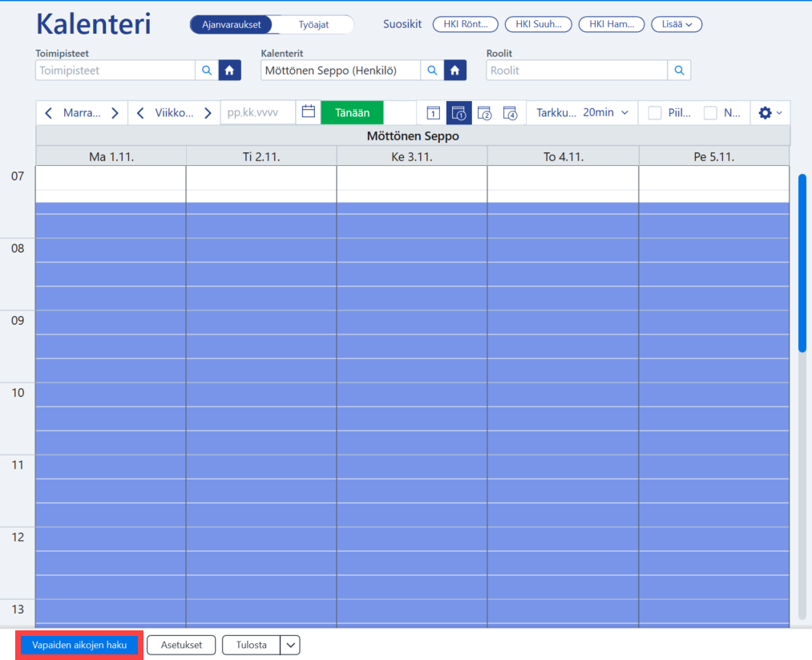The width and height of the screenshot is (812, 660).
Task: Go to the previous month arrow
Action: [48, 113]
